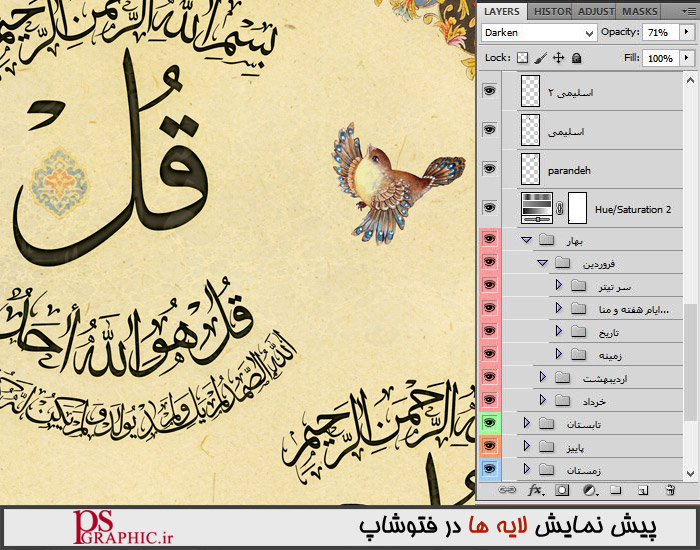Image resolution: width=700 pixels, height=550 pixels.
Task: Open the layer style fx menu
Action: point(535,490)
